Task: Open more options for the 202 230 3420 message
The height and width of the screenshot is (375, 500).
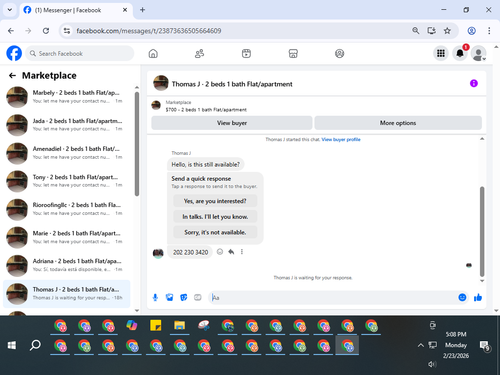Action: coord(242,252)
